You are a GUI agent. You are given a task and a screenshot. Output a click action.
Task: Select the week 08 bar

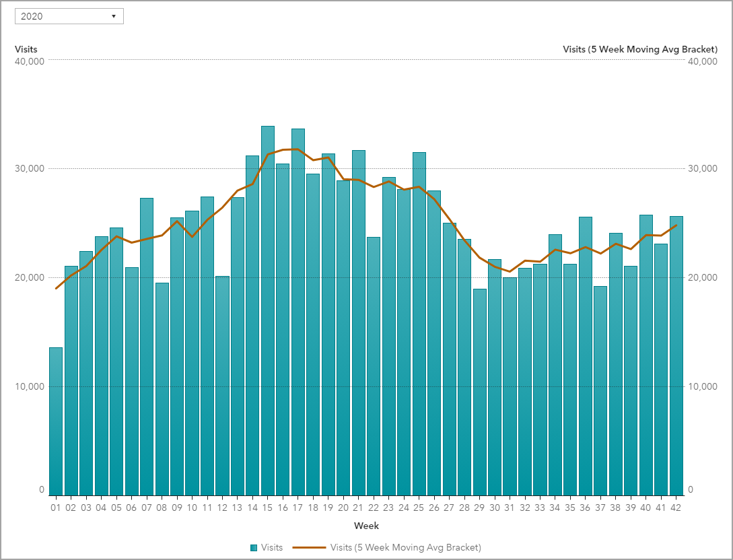coord(162,389)
